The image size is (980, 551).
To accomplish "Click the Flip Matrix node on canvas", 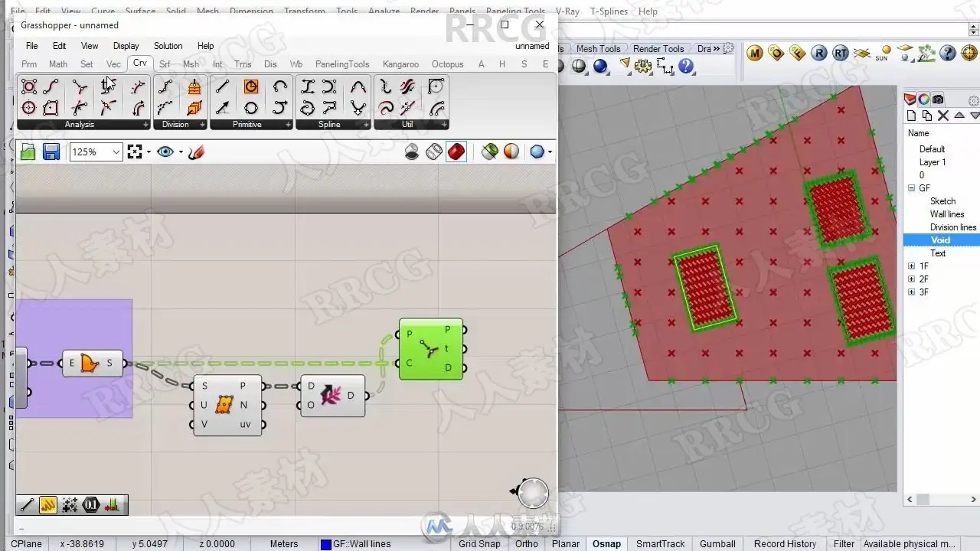I will pyautogui.click(x=332, y=396).
